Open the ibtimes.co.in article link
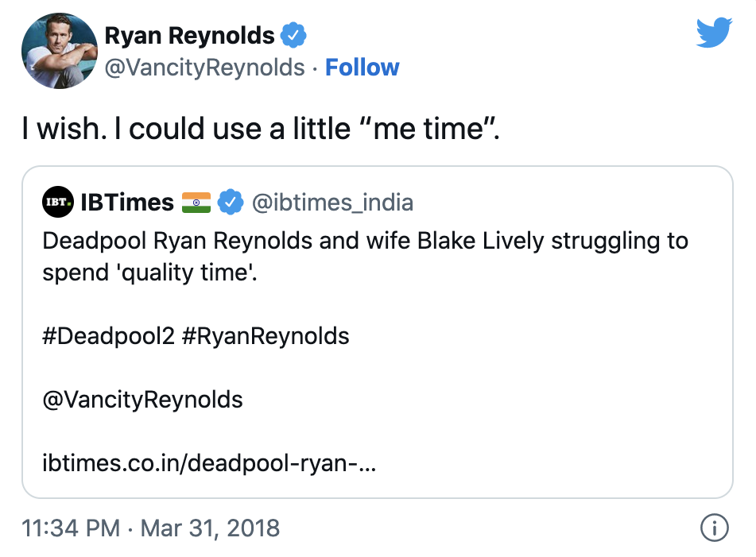 coord(209,462)
